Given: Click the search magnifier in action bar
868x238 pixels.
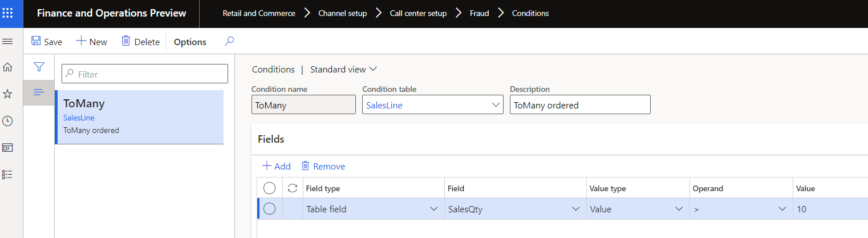Looking at the screenshot, I should coord(229,42).
